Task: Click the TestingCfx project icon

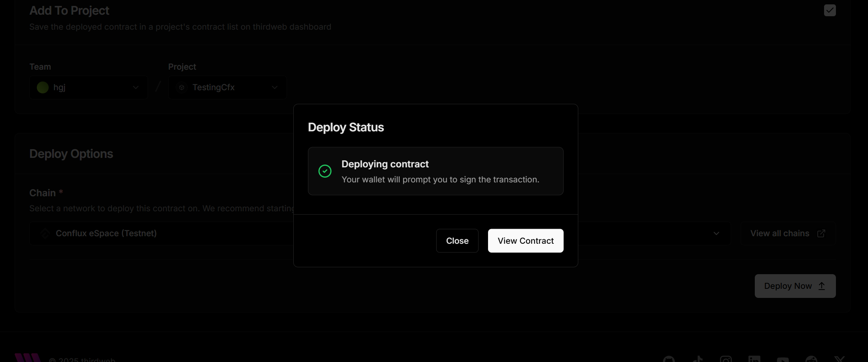Action: 182,87
